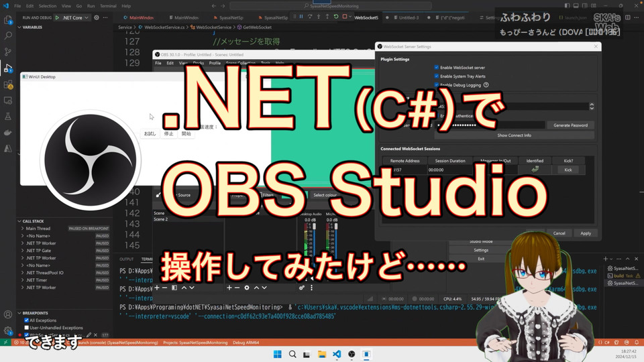The image size is (644, 362).
Task: Open the Manage gear at the activity bar bottom
Action: [8, 330]
